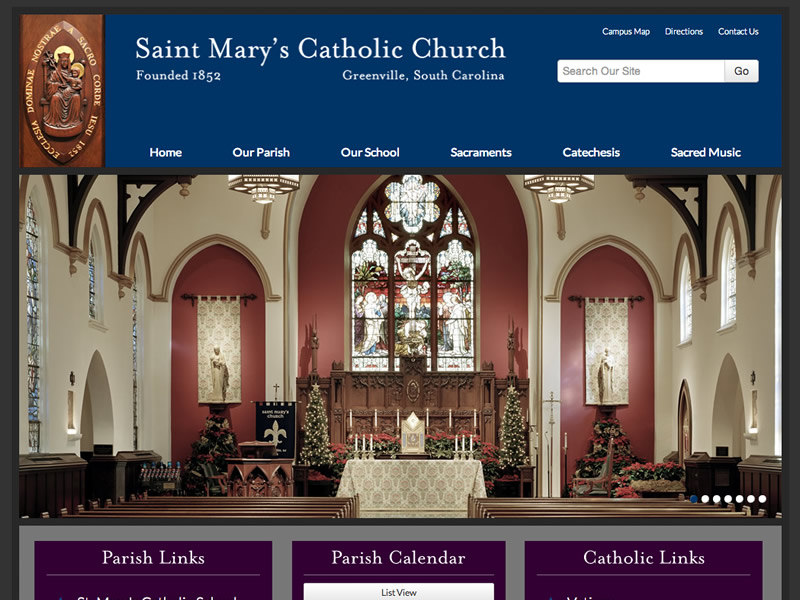Select Catechesis in the navigation bar
Image resolution: width=800 pixels, height=600 pixels.
(591, 152)
